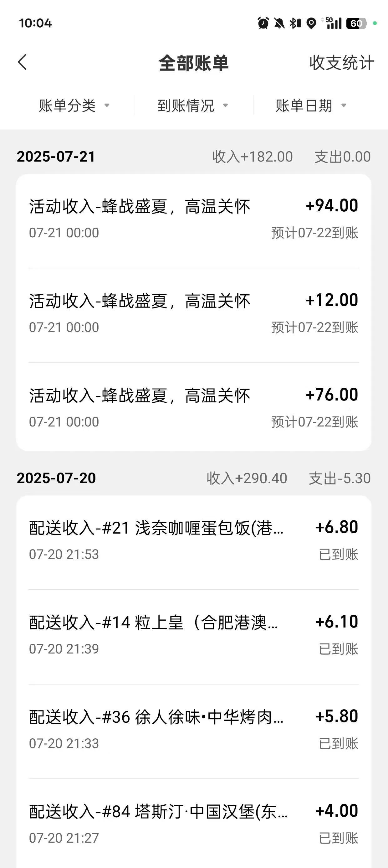Image resolution: width=388 pixels, height=868 pixels.
Task: Open 配送收入 #21 浅奈咖喱蛋包饭 entry
Action: tap(194, 542)
